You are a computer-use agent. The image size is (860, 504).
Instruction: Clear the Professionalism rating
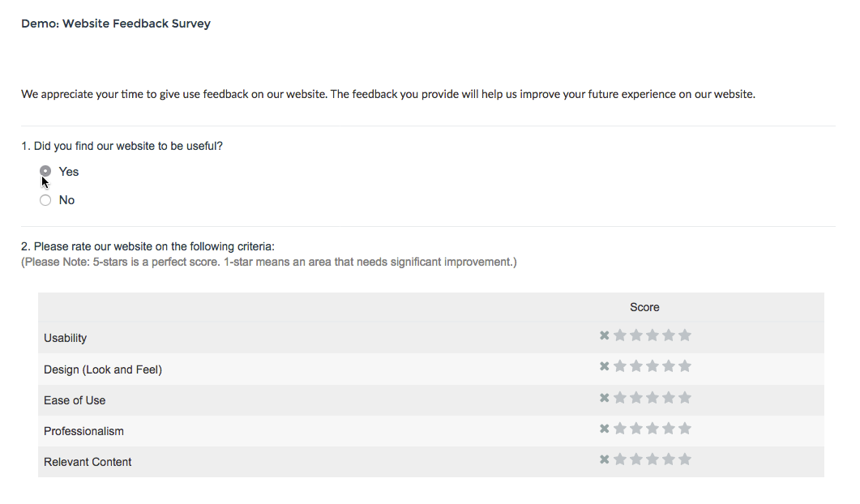[604, 429]
